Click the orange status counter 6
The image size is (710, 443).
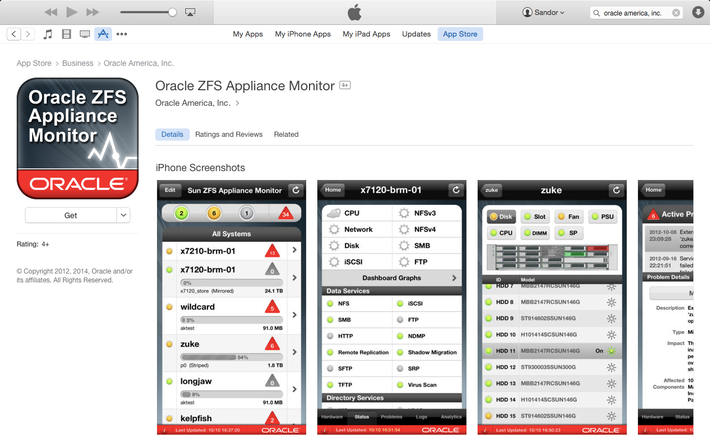point(214,213)
